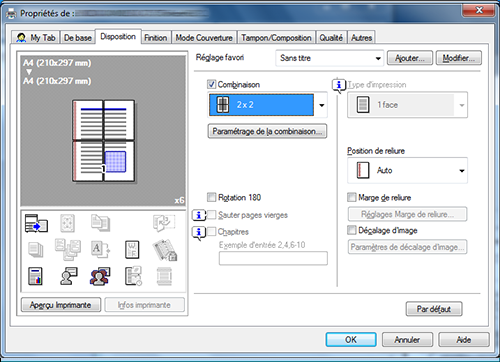Click the printer output method icon
Image resolution: width=500 pixels, height=362 pixels.
click(x=36, y=223)
